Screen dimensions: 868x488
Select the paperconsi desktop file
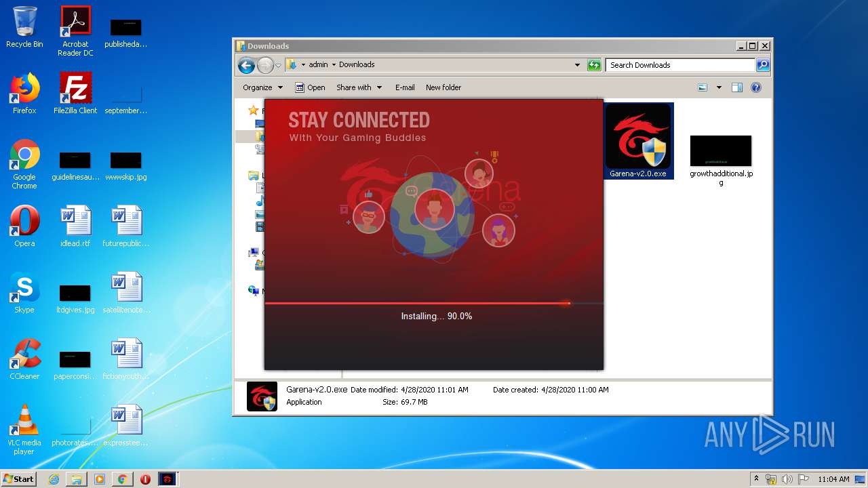(x=75, y=365)
